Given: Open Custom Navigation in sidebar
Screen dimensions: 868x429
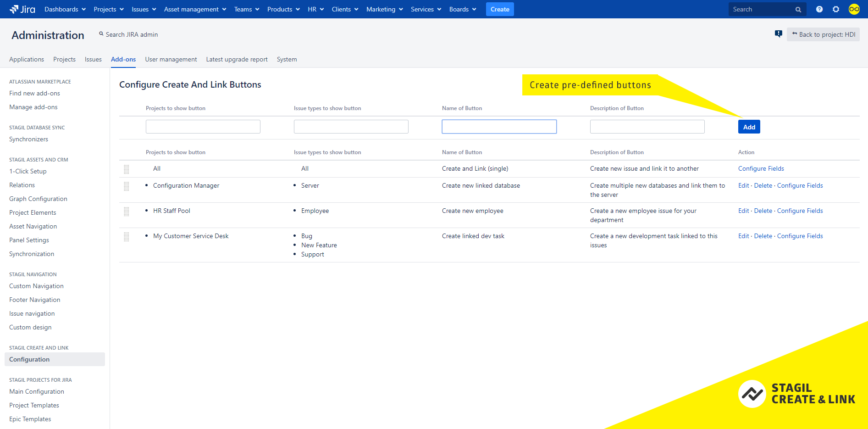Looking at the screenshot, I should click(36, 286).
